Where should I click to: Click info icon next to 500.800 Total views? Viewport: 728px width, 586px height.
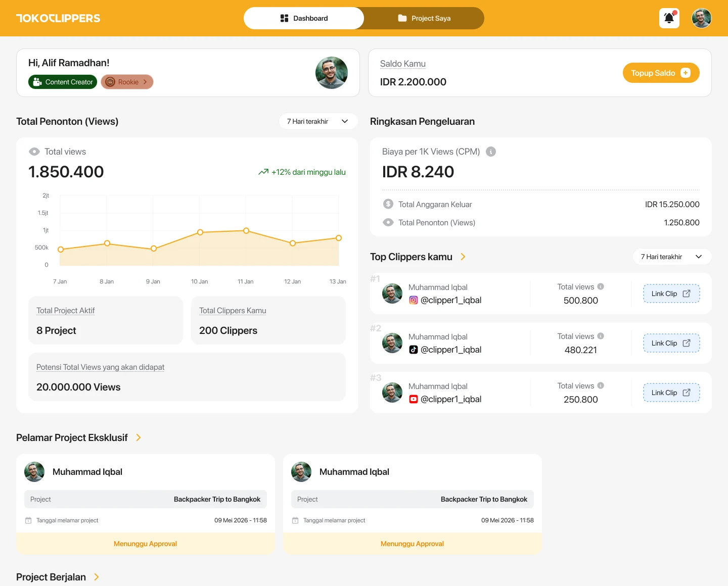pyautogui.click(x=601, y=286)
